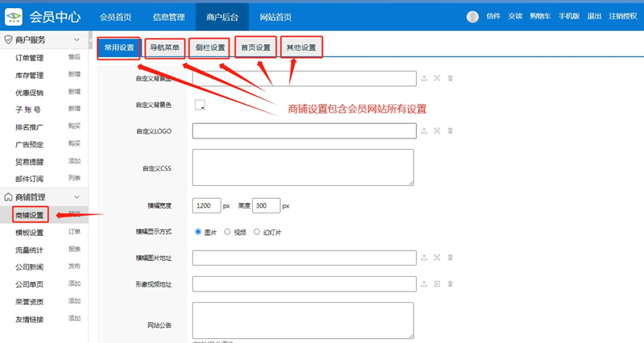Image resolution: width=644 pixels, height=343 pixels.
Task: Click the preview icon next to 自定义背景图 field
Action: click(x=437, y=78)
